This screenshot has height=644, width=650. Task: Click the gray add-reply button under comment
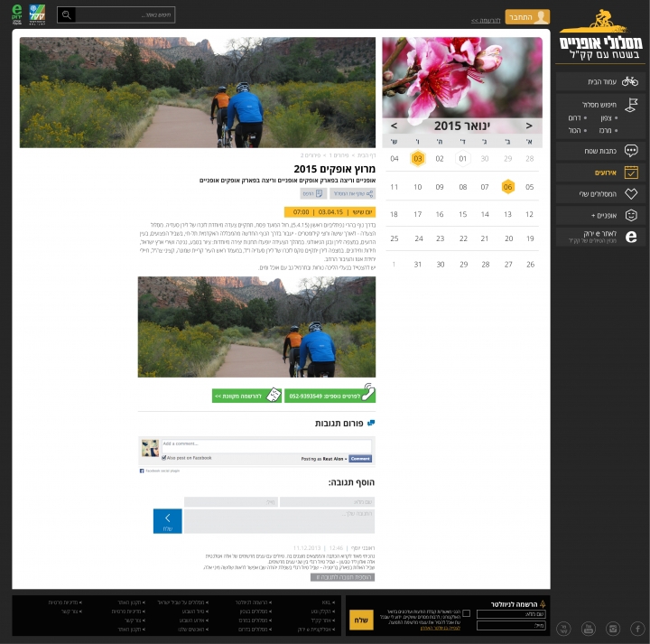[342, 577]
